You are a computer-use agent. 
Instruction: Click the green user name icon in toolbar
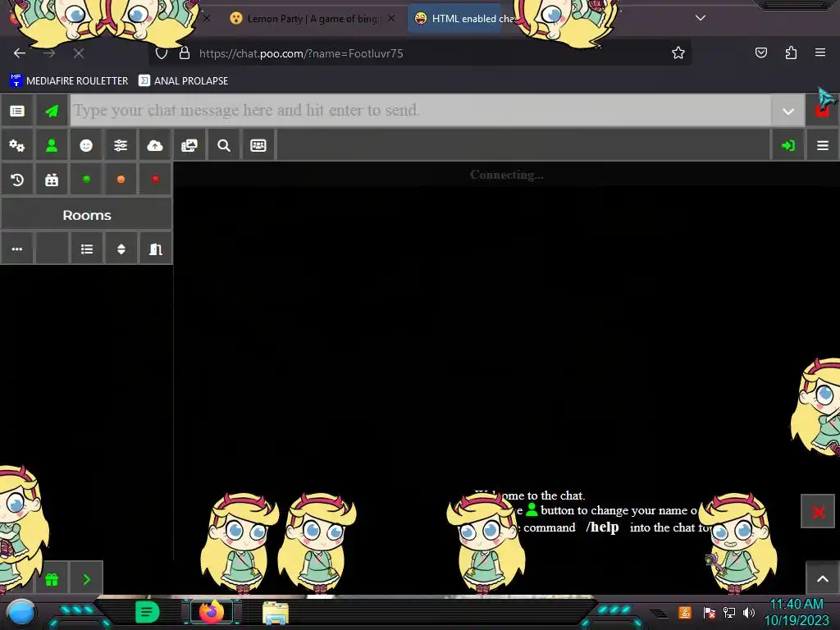click(x=52, y=145)
